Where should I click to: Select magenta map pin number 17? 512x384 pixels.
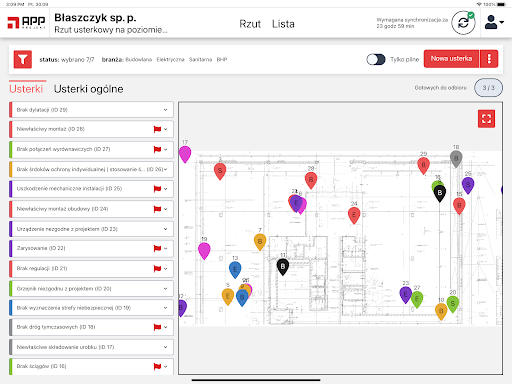click(x=185, y=154)
